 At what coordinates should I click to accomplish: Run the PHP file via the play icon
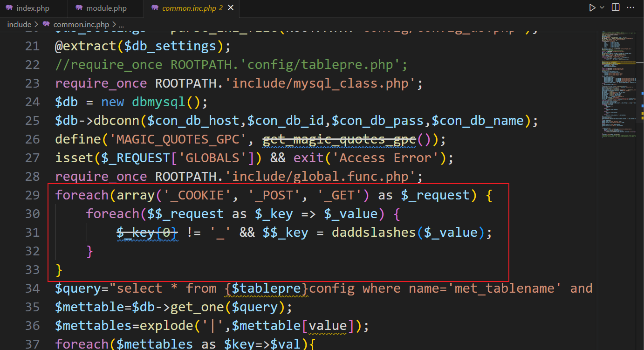[592, 7]
